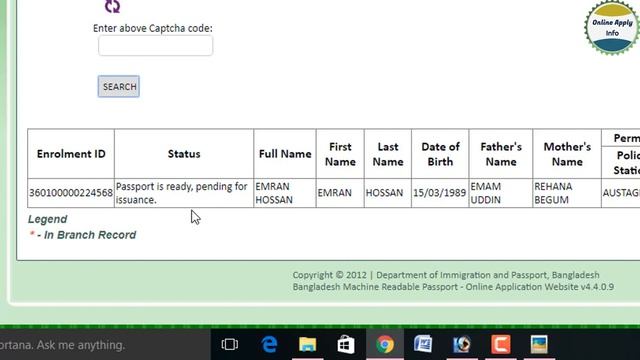
Task: Open Windows Store from the taskbar
Action: click(346, 344)
